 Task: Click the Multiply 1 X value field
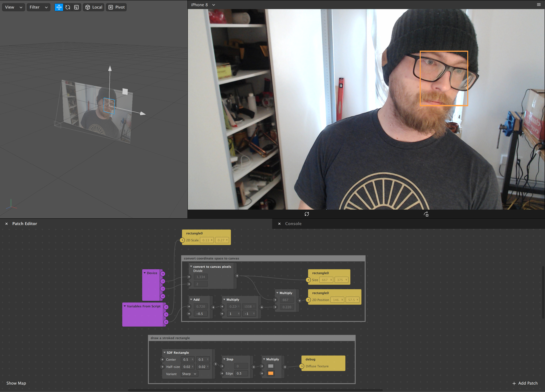234,314
